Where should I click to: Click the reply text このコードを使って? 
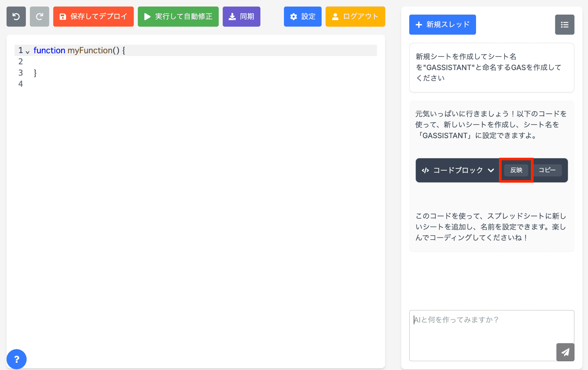click(x=491, y=227)
